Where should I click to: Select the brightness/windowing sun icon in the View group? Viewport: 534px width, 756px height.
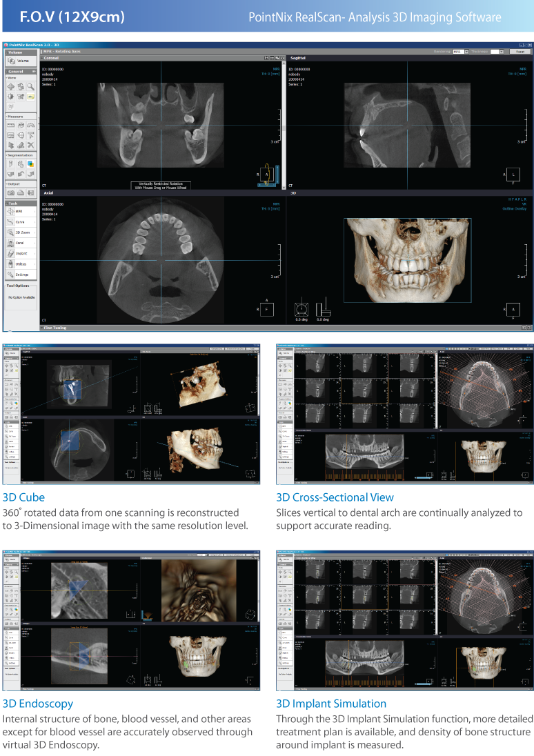(10, 97)
